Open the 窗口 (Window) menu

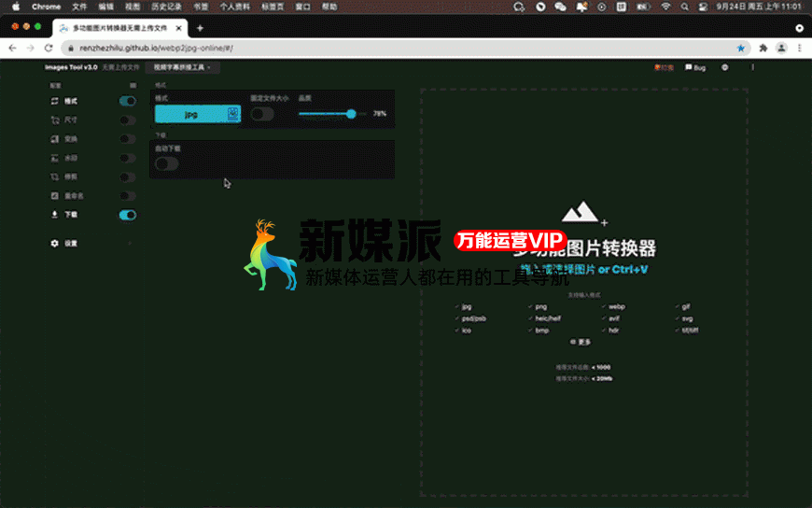302,7
